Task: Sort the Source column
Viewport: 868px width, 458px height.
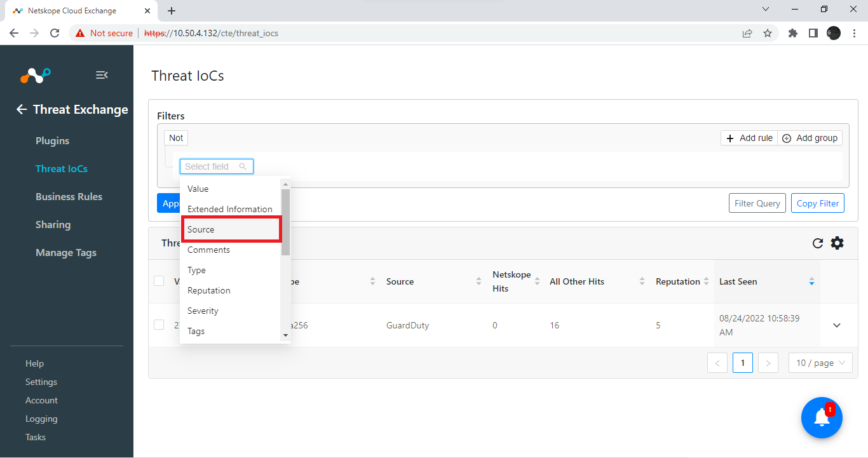Action: click(x=478, y=281)
